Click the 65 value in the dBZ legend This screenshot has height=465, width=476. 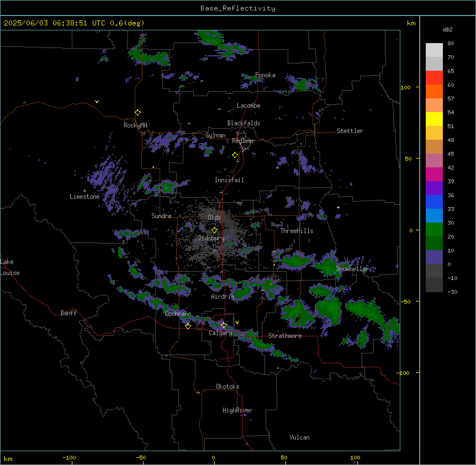coord(451,71)
